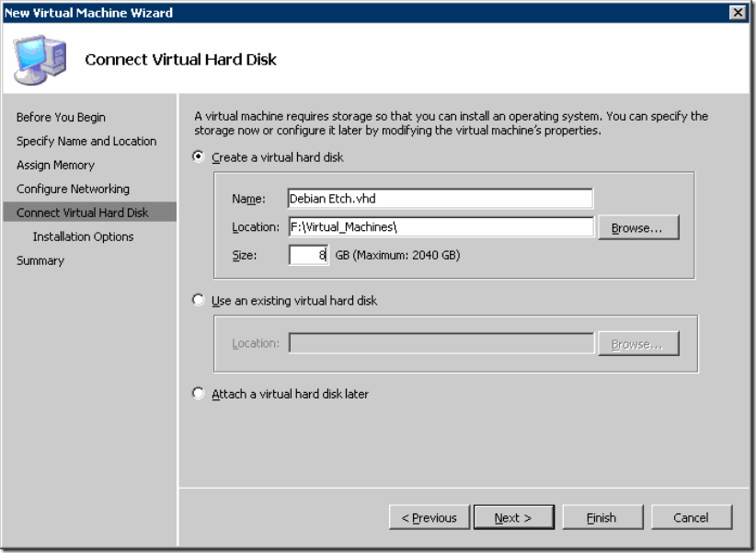756x553 pixels.
Task: Close the wizard with the X button
Action: 738,12
